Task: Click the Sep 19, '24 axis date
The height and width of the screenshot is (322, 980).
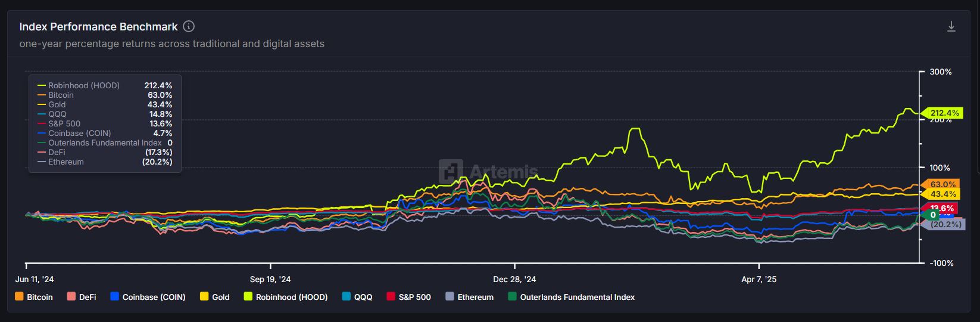Action: pyautogui.click(x=270, y=279)
